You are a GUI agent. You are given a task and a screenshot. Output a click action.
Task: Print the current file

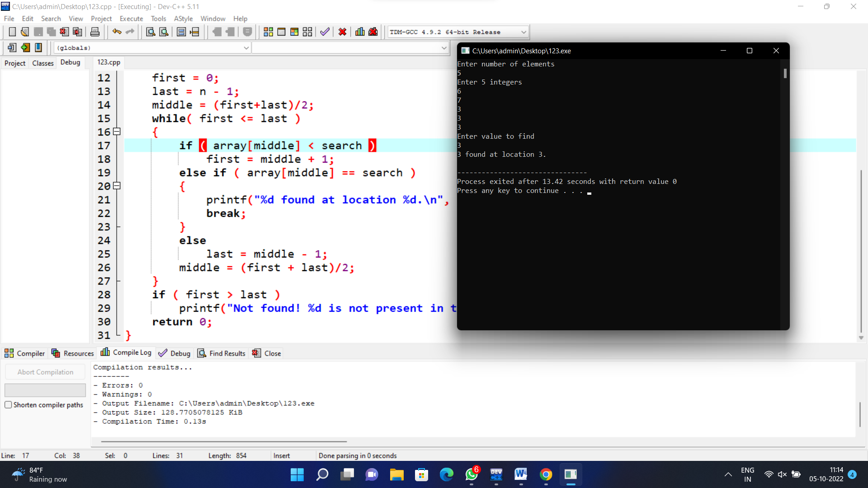click(95, 32)
